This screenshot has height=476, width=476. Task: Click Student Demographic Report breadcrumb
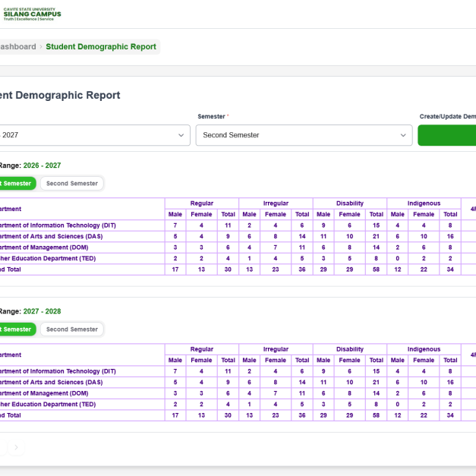(x=101, y=46)
